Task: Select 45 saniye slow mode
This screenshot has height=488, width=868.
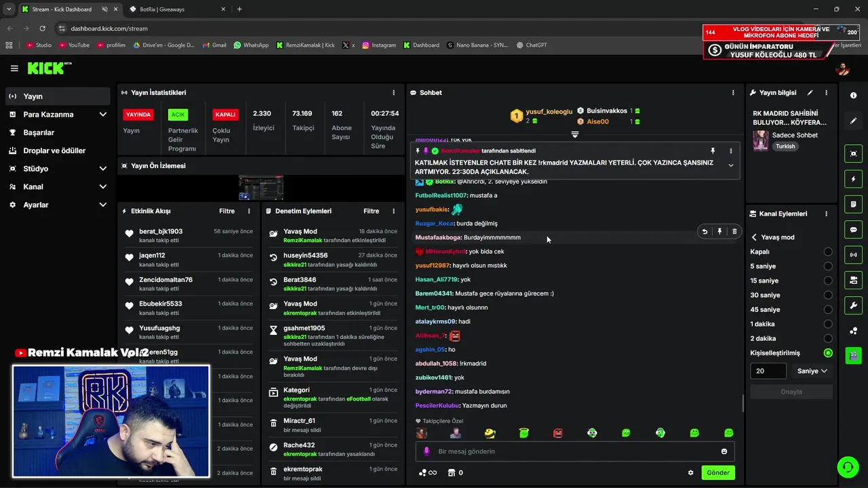Action: [x=827, y=310]
